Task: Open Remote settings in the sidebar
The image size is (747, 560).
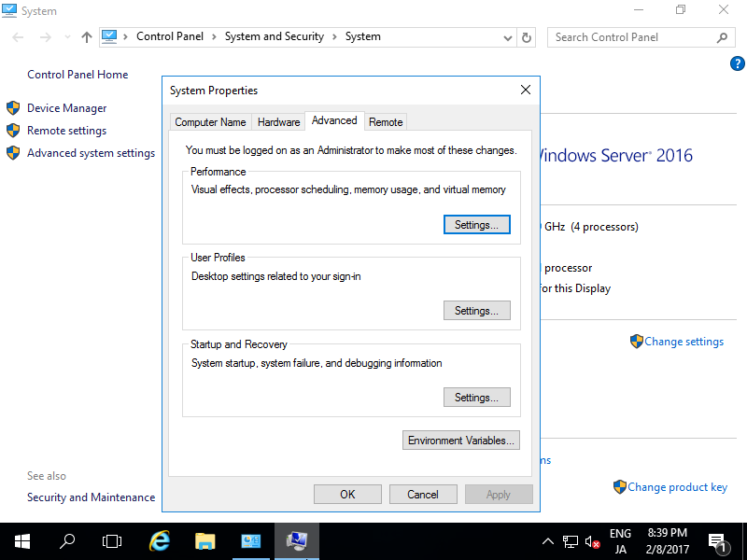Action: (62, 130)
